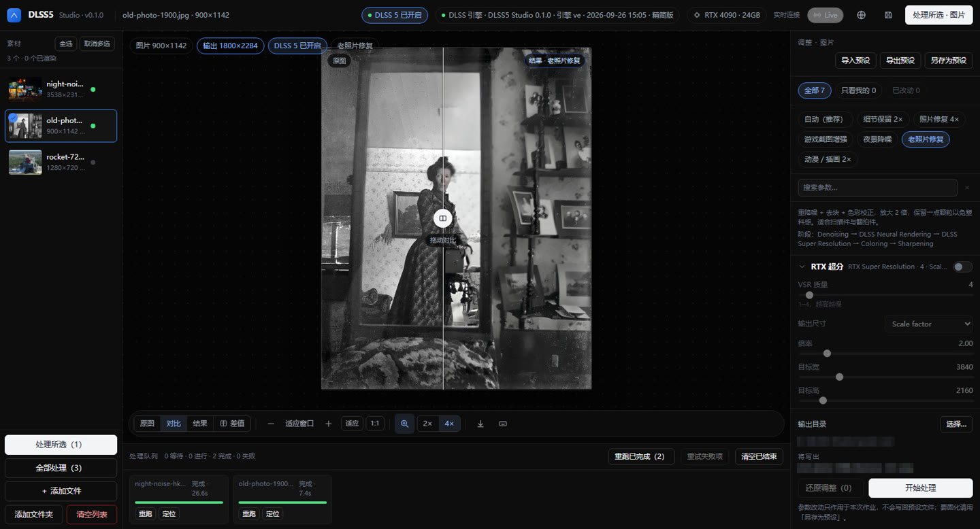Click 选择... to choose output directory
The image size is (980, 529).
(956, 424)
